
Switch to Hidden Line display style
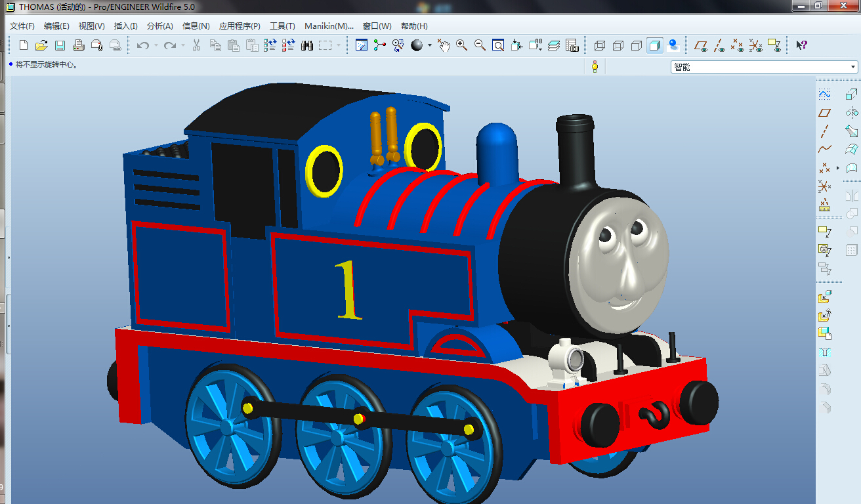click(618, 45)
